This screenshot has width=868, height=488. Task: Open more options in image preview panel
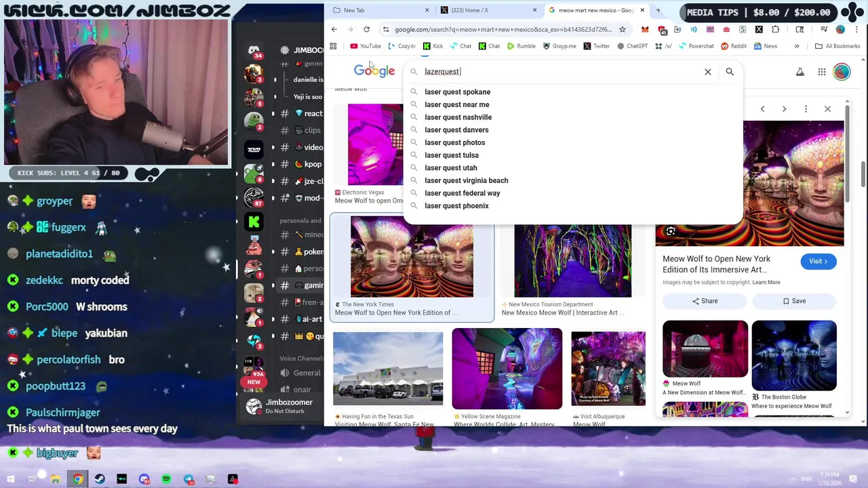[x=806, y=109]
